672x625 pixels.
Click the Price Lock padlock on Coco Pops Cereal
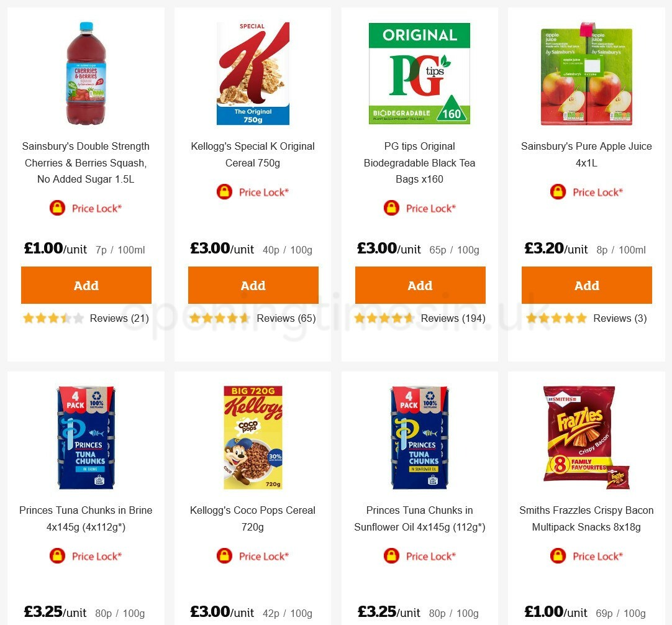tap(224, 555)
